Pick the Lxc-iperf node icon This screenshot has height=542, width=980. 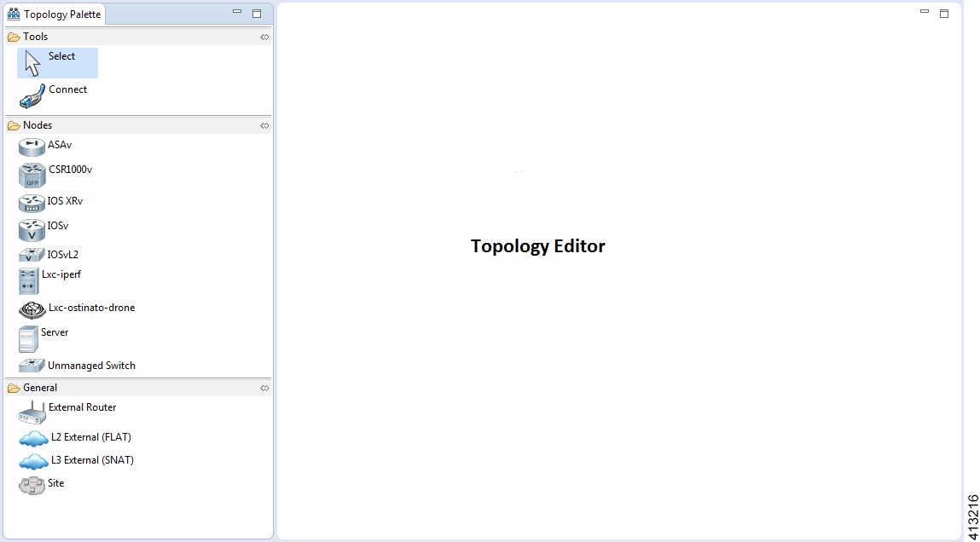(29, 281)
